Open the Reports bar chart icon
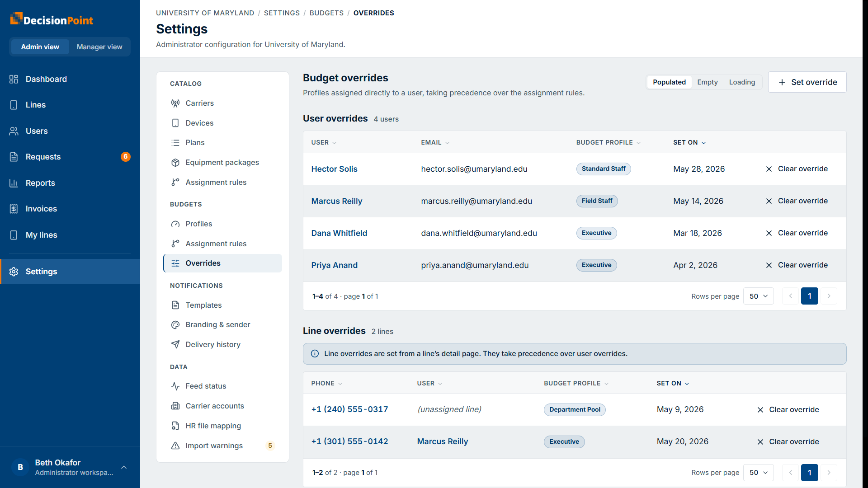The height and width of the screenshot is (488, 868). 14,183
